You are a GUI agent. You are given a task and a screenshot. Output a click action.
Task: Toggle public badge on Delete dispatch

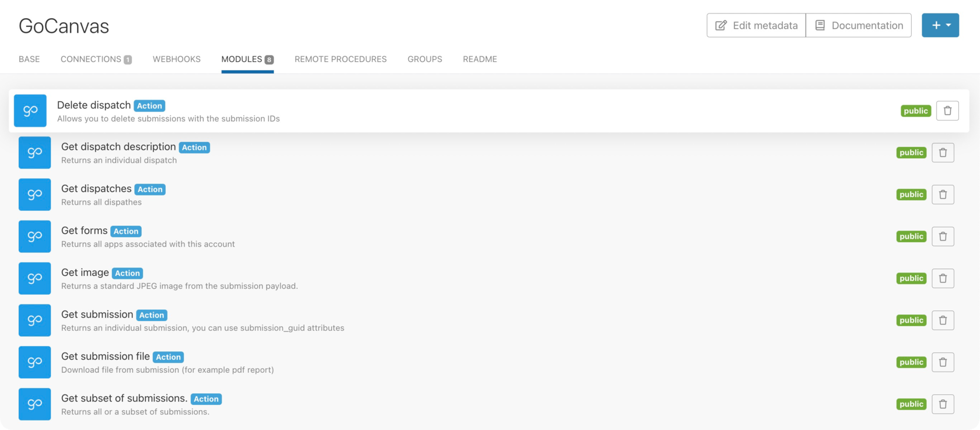point(915,111)
